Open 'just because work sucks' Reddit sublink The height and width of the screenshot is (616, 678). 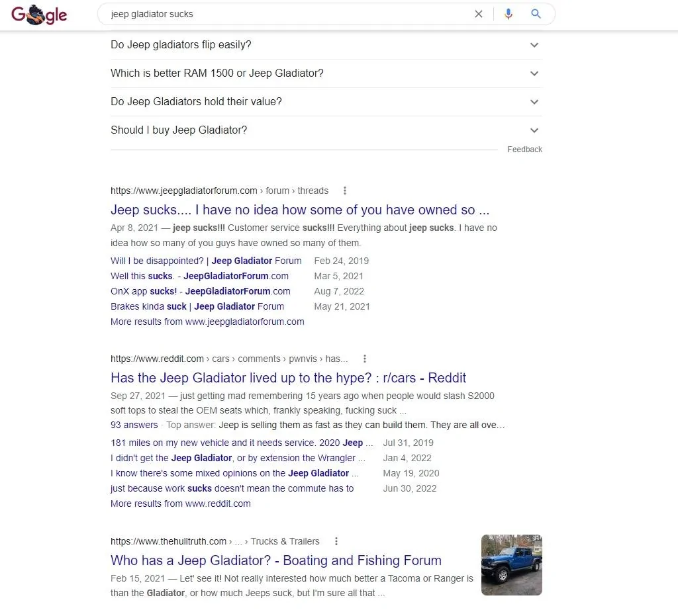coord(232,488)
